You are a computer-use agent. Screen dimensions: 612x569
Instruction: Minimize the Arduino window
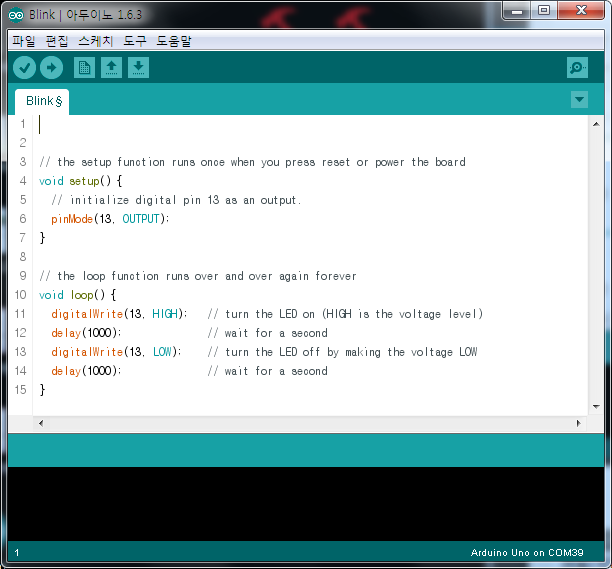[x=517, y=11]
